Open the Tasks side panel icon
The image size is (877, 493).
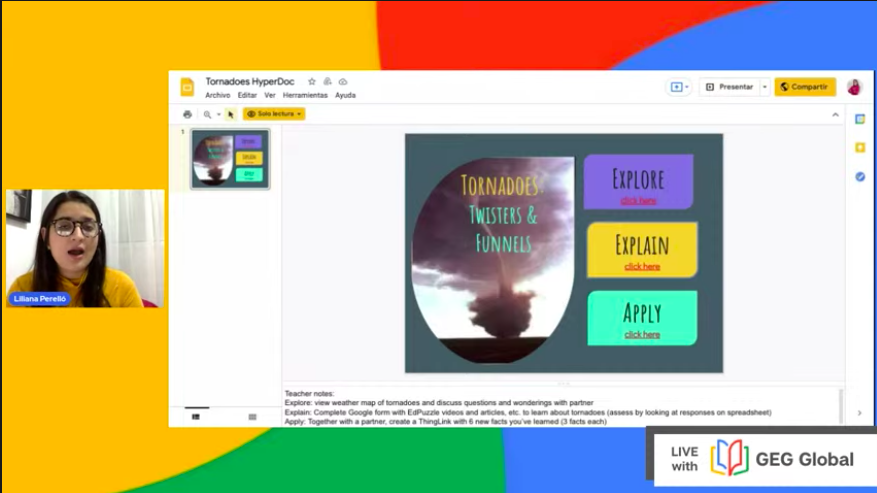860,177
